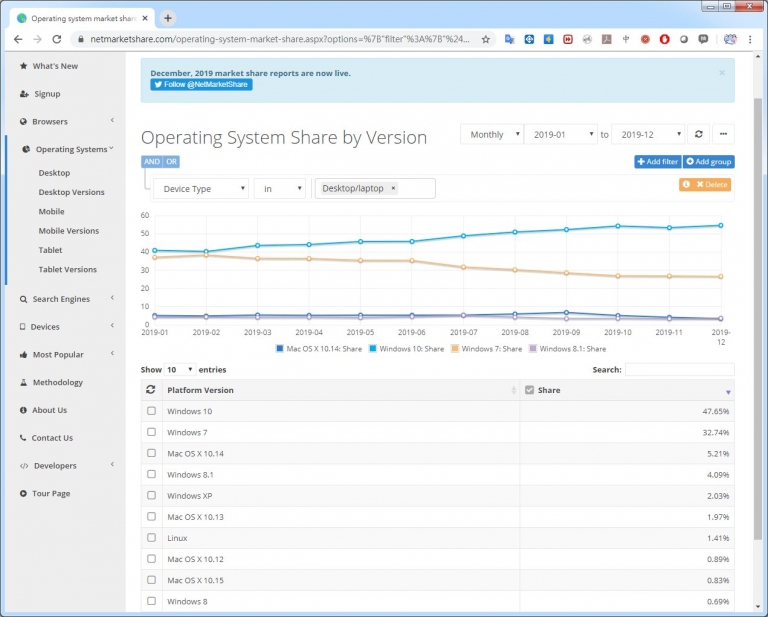Check the Linux row checkbox
The height and width of the screenshot is (617, 768).
(x=151, y=537)
